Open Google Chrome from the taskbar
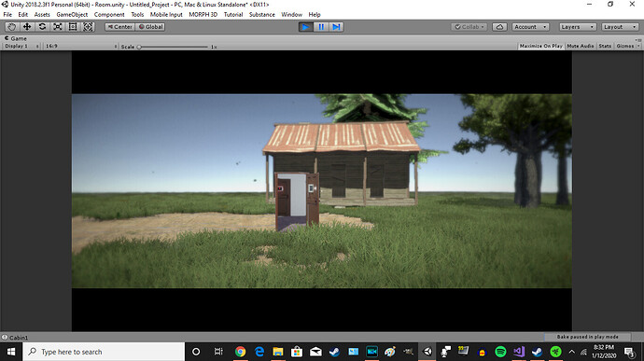Viewport: 644px width, 361px height. click(240, 352)
